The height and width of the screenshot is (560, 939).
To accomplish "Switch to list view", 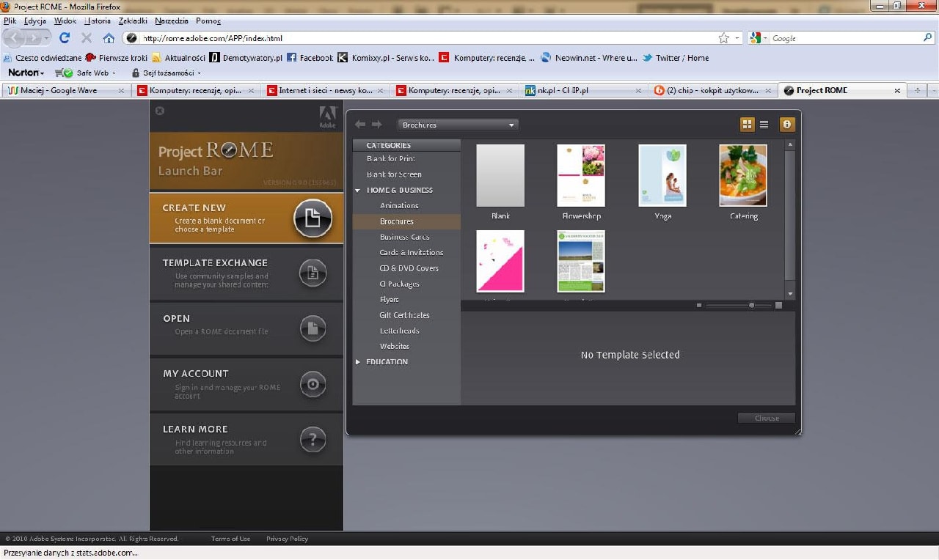I will pos(764,125).
